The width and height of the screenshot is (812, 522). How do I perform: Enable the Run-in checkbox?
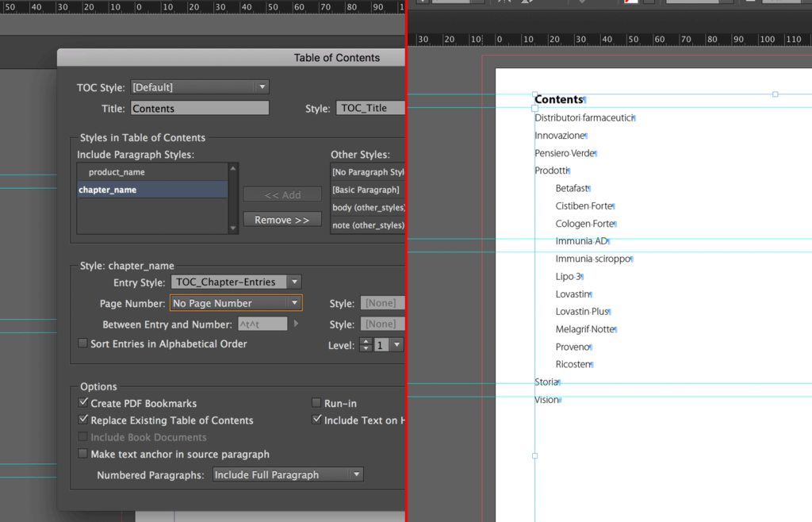point(316,402)
